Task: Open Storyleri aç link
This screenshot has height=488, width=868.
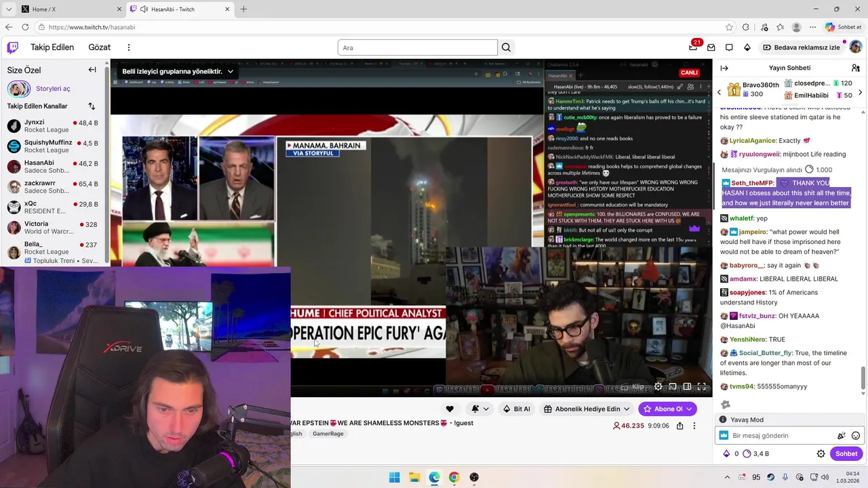Action: [53, 89]
